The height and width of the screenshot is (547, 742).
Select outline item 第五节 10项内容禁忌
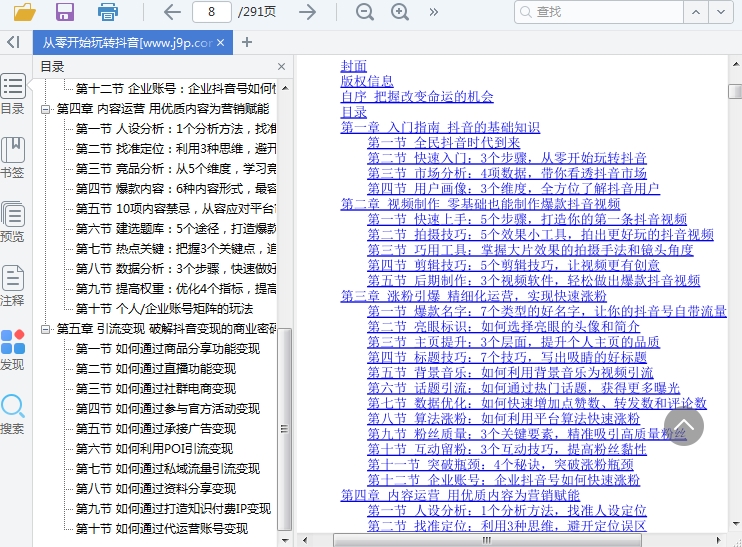click(176, 209)
